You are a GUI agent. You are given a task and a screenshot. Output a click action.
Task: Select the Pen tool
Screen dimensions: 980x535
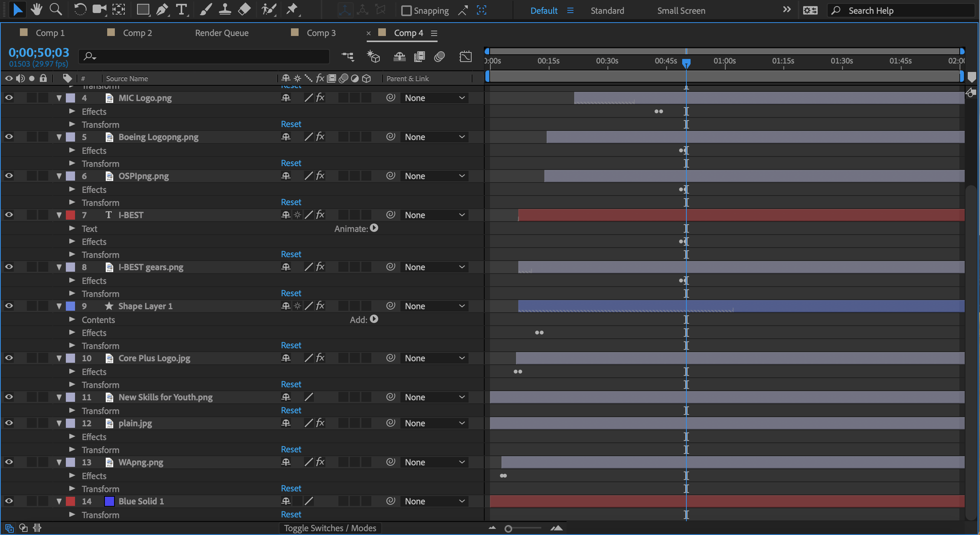tap(162, 10)
